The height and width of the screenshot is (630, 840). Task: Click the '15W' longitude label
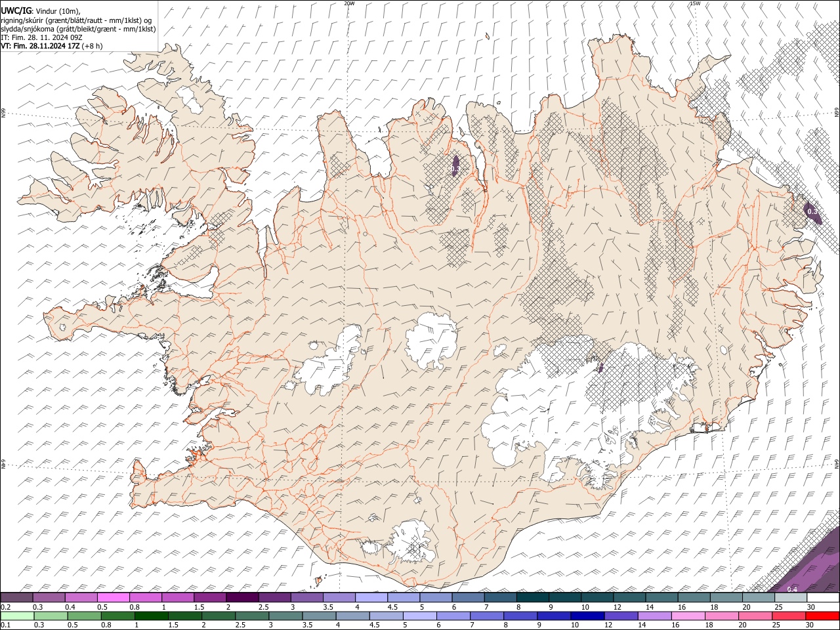695,3
